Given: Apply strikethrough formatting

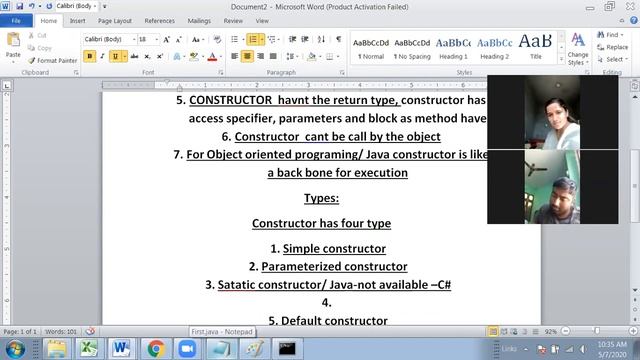Looking at the screenshot, I should (134, 56).
